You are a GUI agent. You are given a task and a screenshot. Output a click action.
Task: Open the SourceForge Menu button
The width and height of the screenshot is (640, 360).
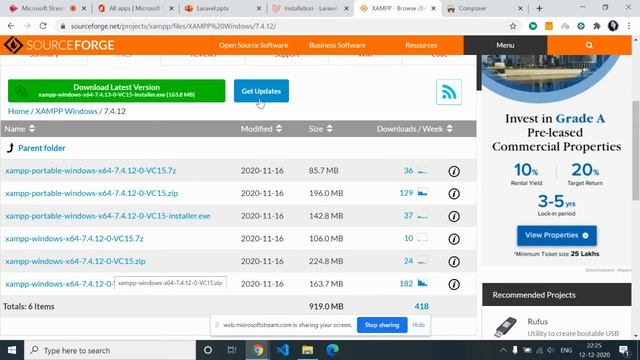[505, 45]
